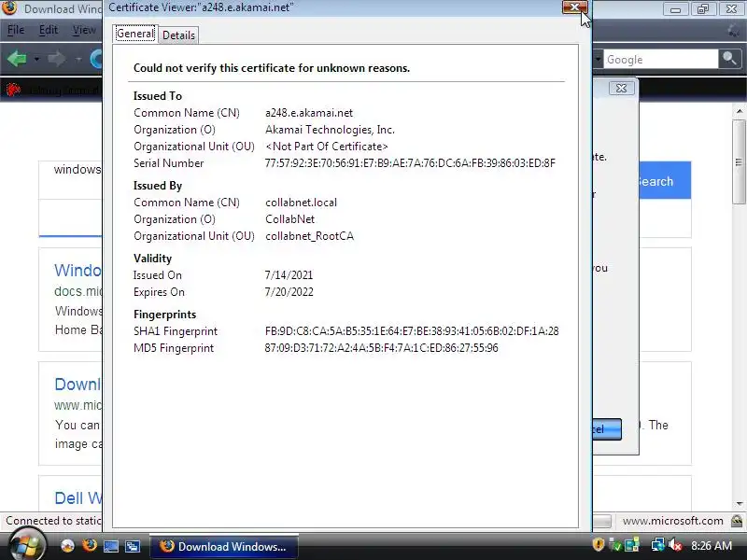
Task: Click the common name a248.e.akamai.net value
Action: point(309,113)
